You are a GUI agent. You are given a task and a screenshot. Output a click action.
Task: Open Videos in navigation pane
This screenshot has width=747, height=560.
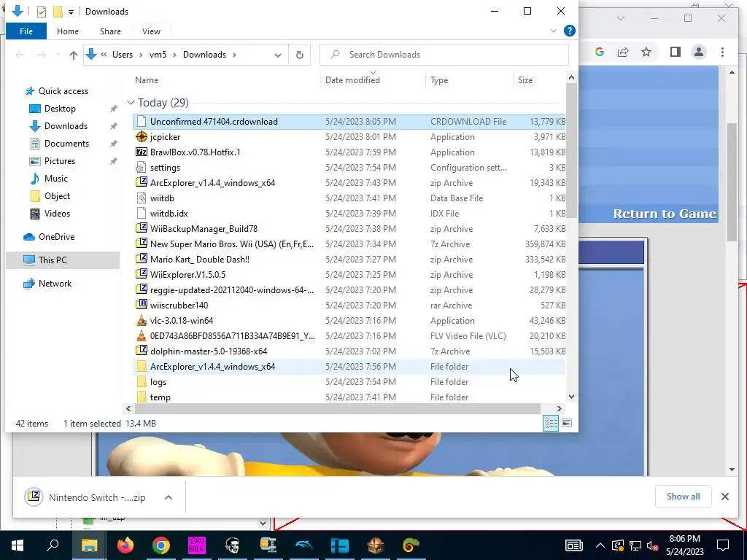pyautogui.click(x=57, y=214)
